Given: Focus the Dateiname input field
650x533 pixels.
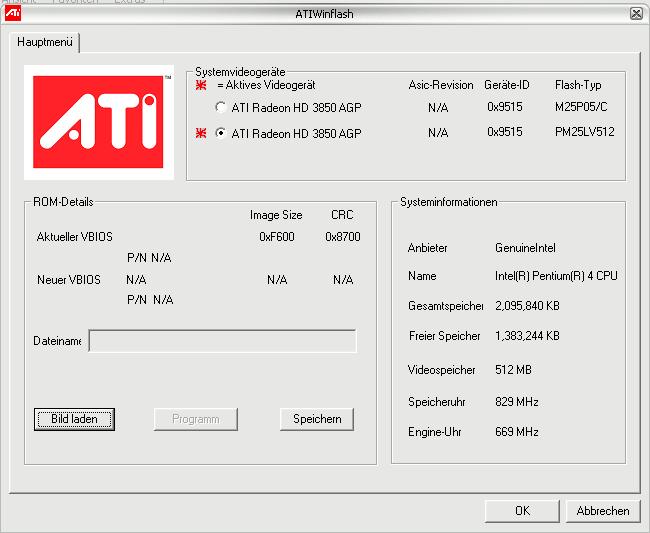Looking at the screenshot, I should [x=223, y=341].
